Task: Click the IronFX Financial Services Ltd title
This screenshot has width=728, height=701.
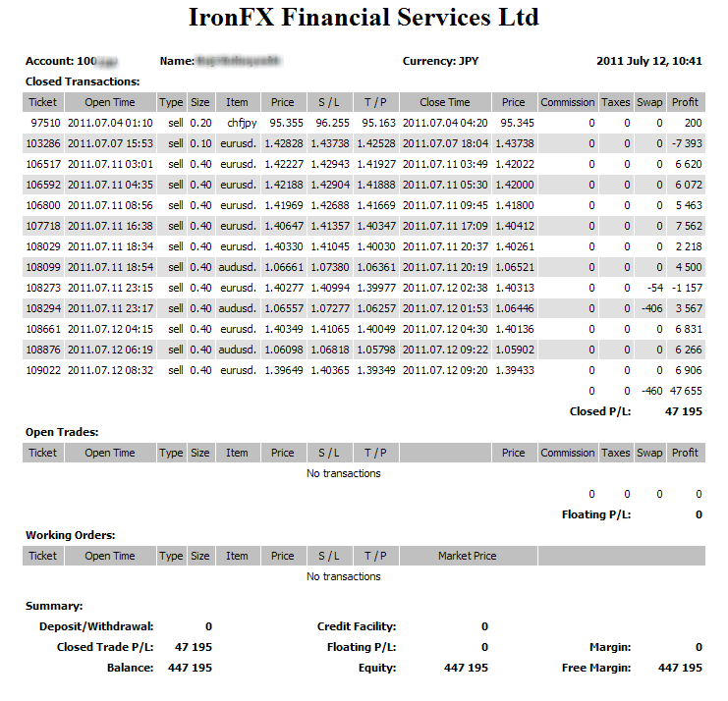Action: 364,18
